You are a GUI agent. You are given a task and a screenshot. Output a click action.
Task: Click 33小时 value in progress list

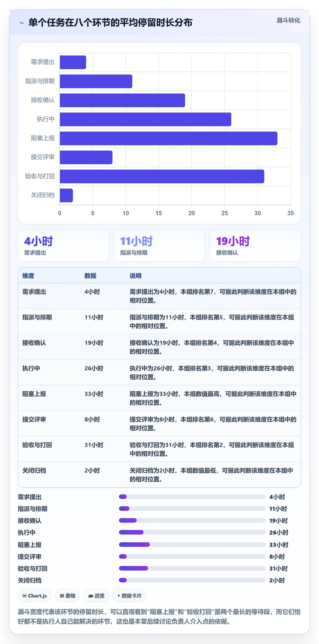(279, 545)
